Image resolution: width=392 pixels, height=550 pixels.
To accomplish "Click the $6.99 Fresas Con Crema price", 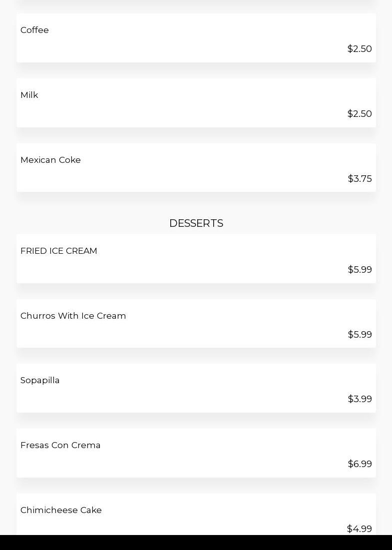I will coord(360,464).
